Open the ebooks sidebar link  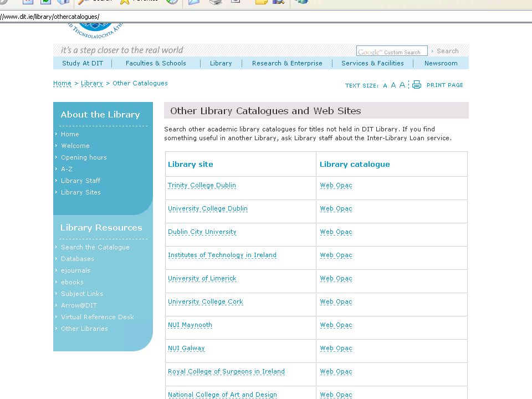[x=72, y=282]
